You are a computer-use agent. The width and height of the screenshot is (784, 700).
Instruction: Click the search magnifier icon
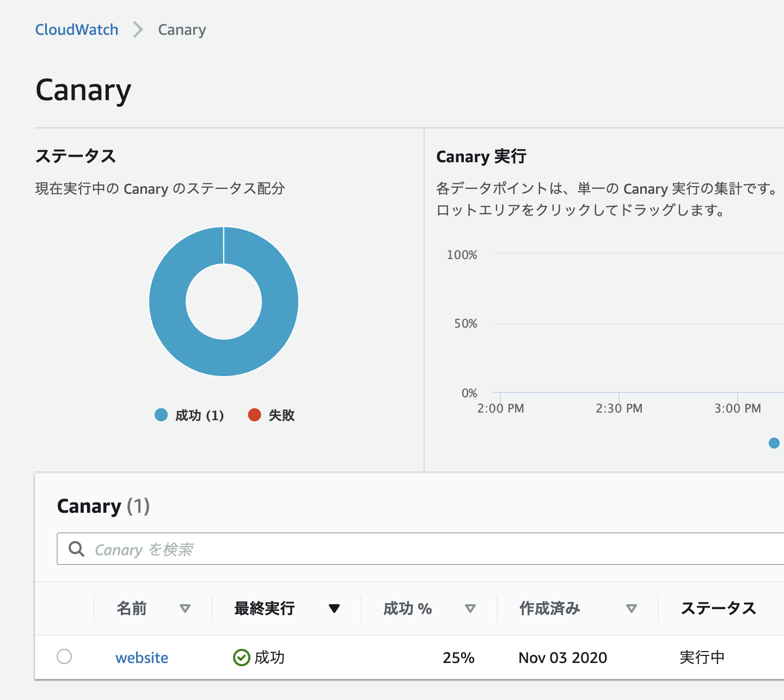(x=77, y=549)
